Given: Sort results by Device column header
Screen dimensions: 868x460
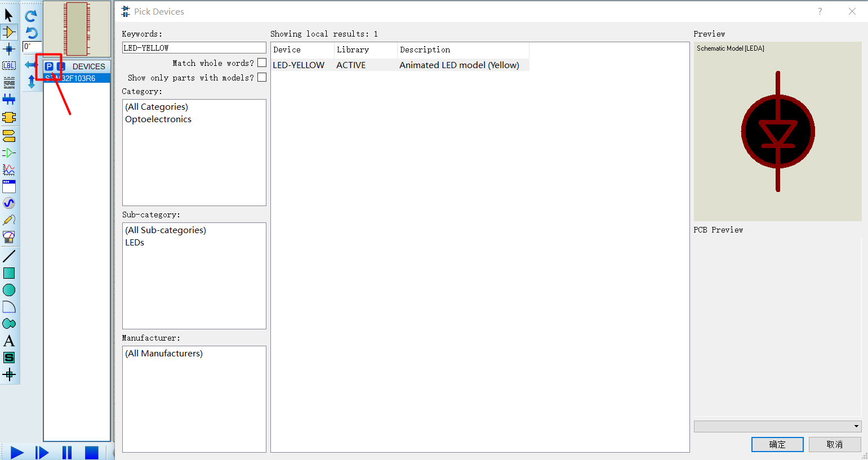Looking at the screenshot, I should 302,50.
